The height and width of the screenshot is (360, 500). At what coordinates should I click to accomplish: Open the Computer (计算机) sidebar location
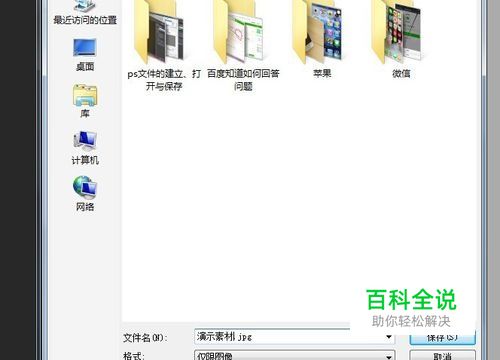85,148
